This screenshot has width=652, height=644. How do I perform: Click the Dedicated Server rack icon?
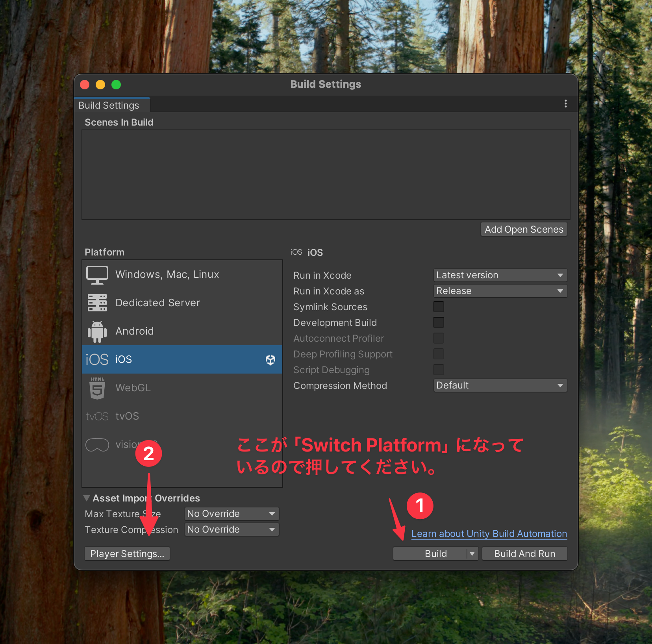(97, 303)
